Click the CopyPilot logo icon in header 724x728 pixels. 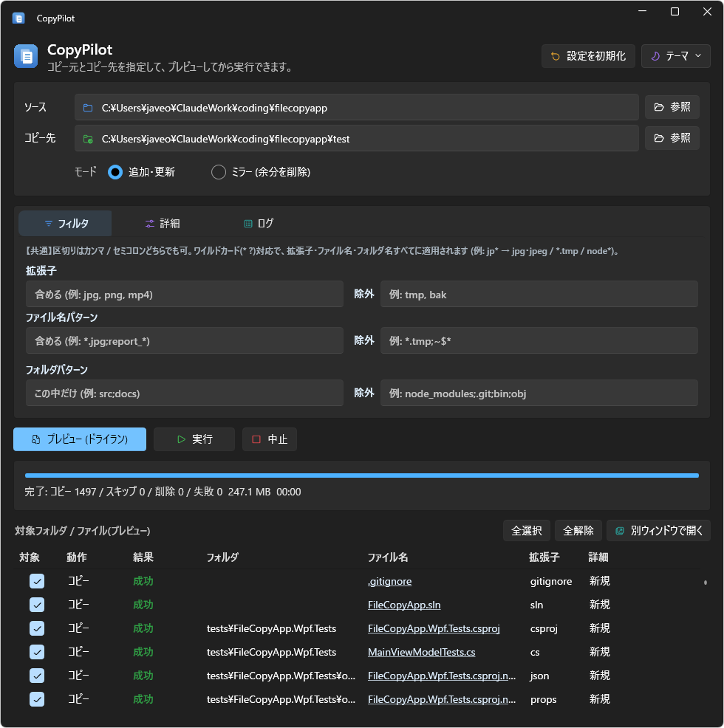[x=26, y=57]
